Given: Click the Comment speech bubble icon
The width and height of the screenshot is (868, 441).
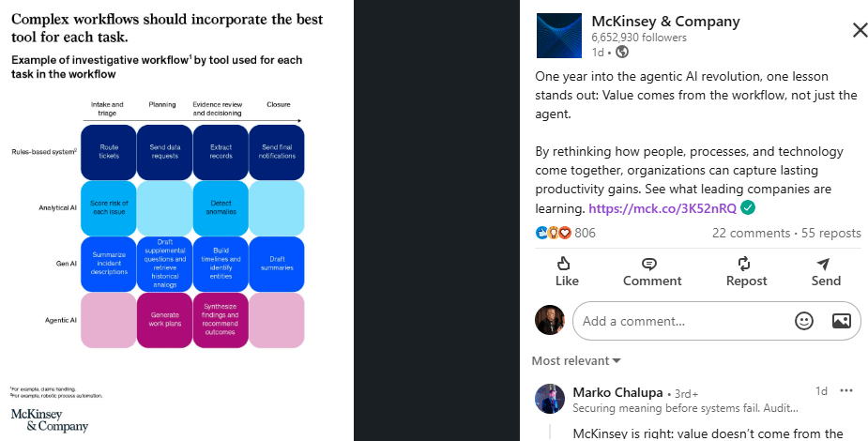Looking at the screenshot, I should 650,264.
